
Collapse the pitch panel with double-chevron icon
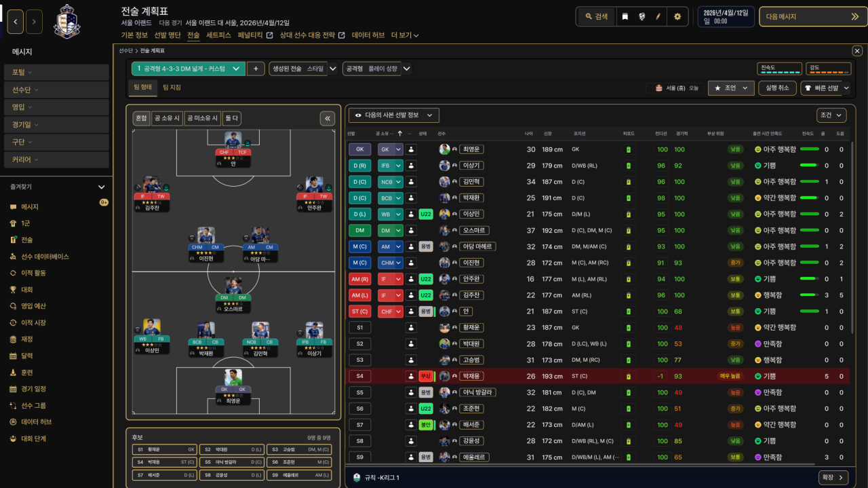(328, 119)
